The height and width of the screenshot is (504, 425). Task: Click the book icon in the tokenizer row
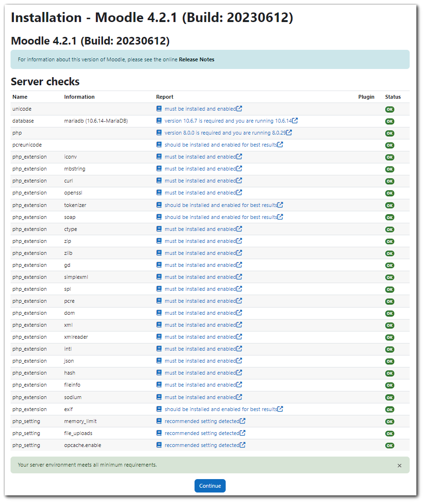159,205
